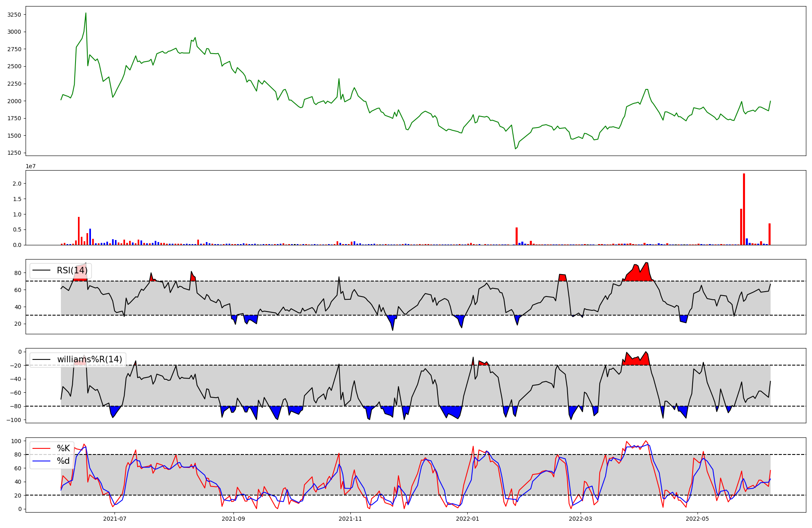Click the tallest red volume bar
This screenshot has width=812, height=528.
coord(744,209)
